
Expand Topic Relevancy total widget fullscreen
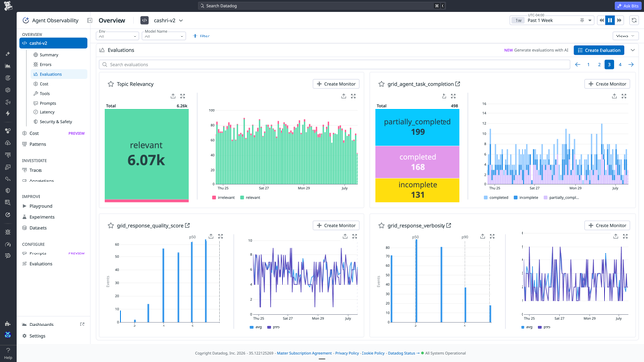[x=183, y=96]
